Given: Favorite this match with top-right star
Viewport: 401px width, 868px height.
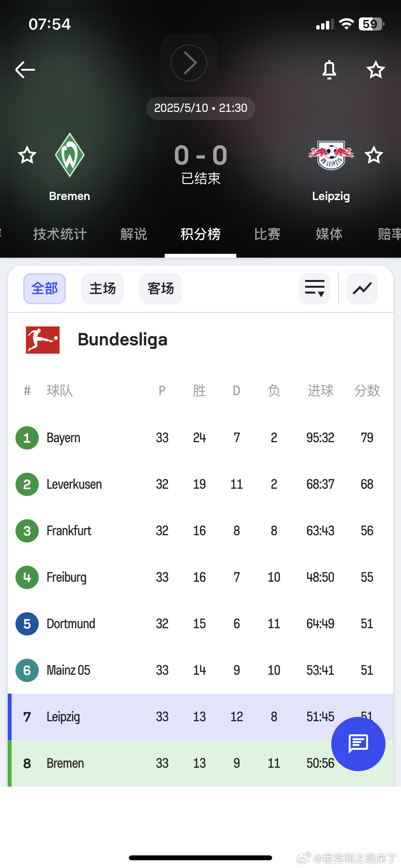Looking at the screenshot, I should [x=375, y=70].
